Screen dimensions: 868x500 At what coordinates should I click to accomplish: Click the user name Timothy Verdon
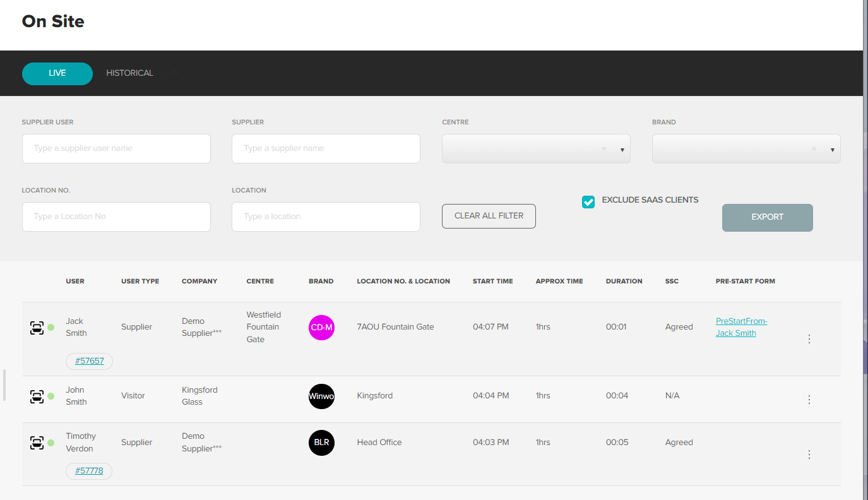pos(81,443)
